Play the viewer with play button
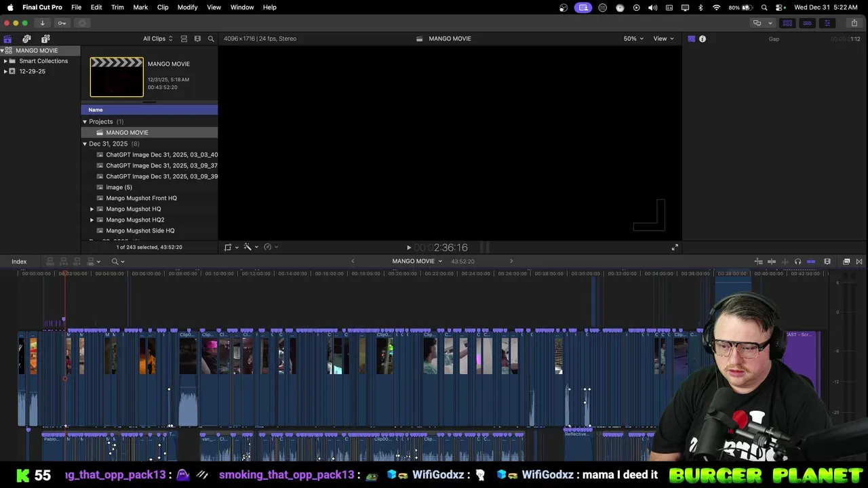 tap(408, 248)
